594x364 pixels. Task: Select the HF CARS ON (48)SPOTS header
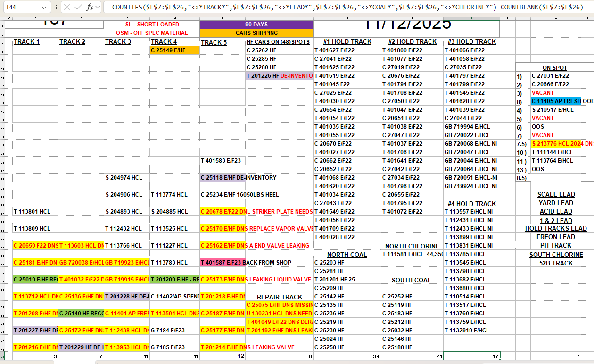279,41
